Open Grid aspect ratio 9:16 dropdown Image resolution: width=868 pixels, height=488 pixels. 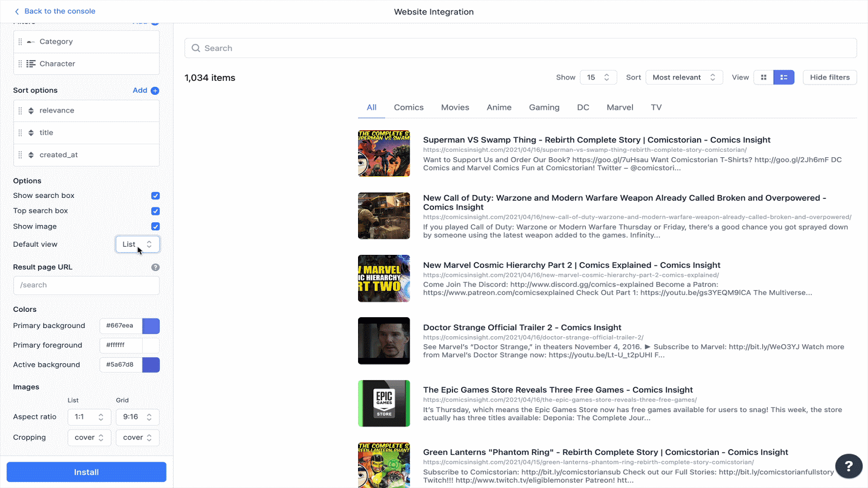pyautogui.click(x=138, y=417)
